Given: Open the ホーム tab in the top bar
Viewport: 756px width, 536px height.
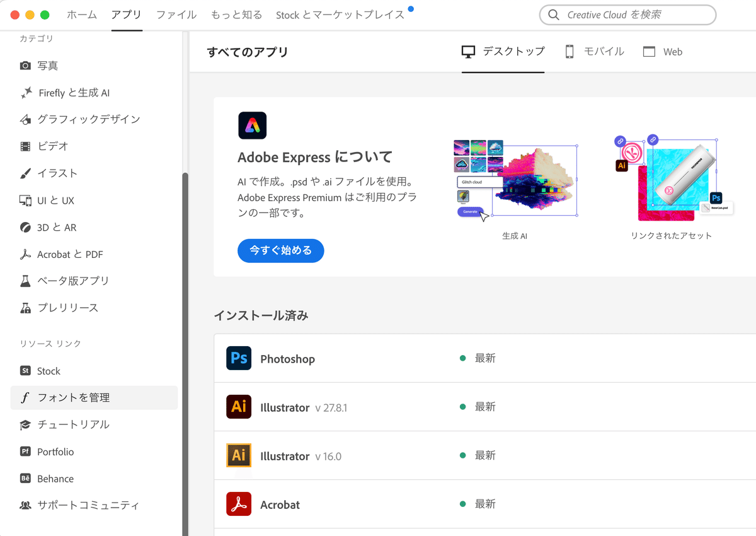Looking at the screenshot, I should pyautogui.click(x=82, y=15).
